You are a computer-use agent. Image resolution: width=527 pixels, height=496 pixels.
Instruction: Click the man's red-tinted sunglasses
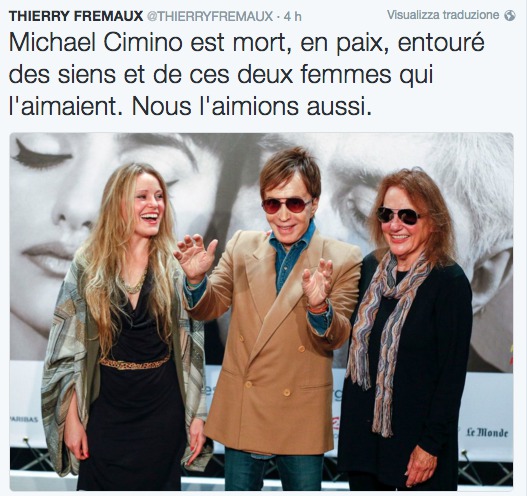click(x=287, y=205)
